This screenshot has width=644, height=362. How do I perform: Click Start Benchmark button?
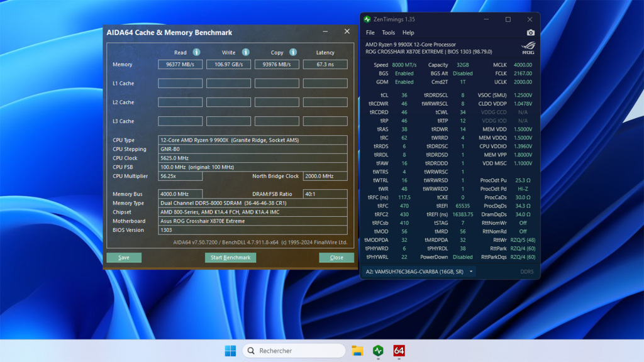pos(230,257)
